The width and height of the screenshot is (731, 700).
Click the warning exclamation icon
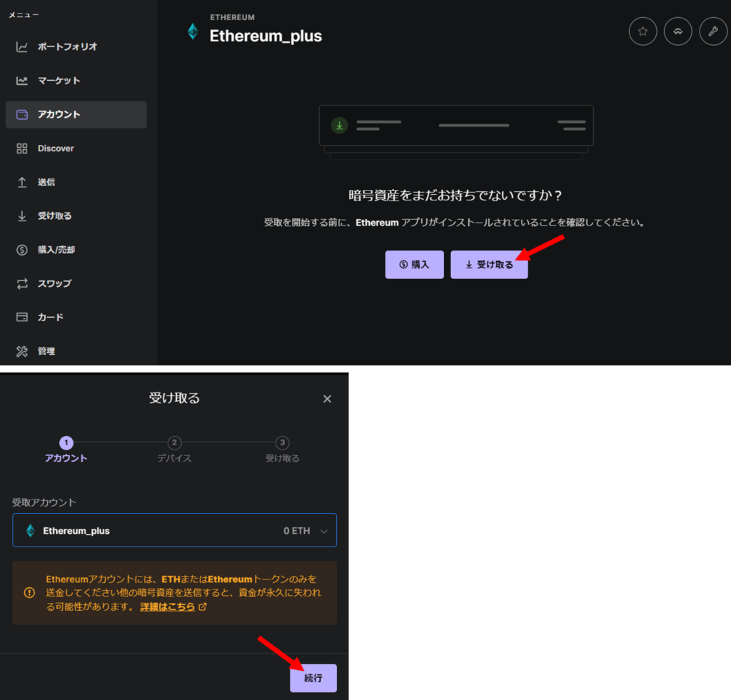29,593
